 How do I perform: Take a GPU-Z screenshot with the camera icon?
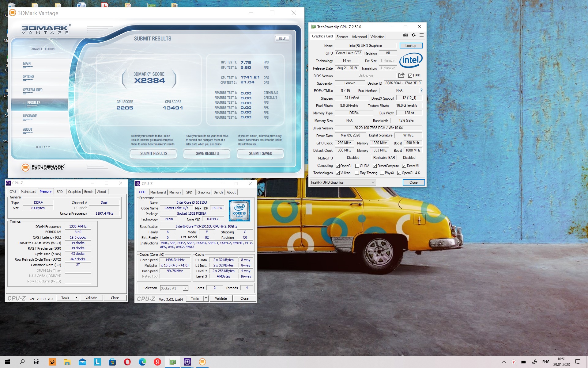405,35
